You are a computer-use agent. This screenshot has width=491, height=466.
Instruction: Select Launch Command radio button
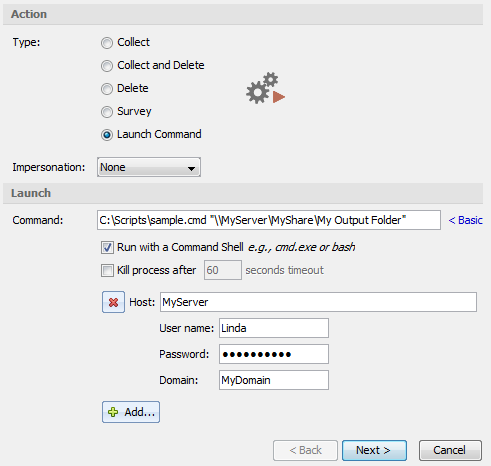107,135
